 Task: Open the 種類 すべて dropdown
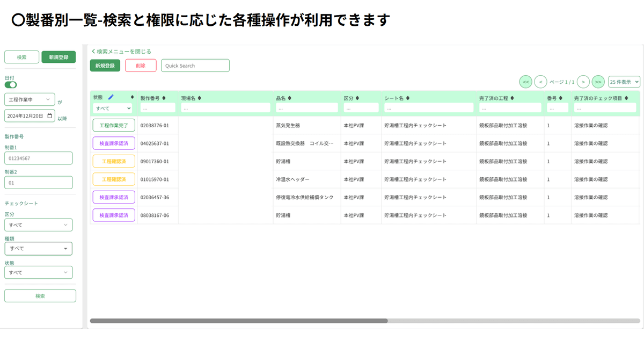pyautogui.click(x=38, y=248)
